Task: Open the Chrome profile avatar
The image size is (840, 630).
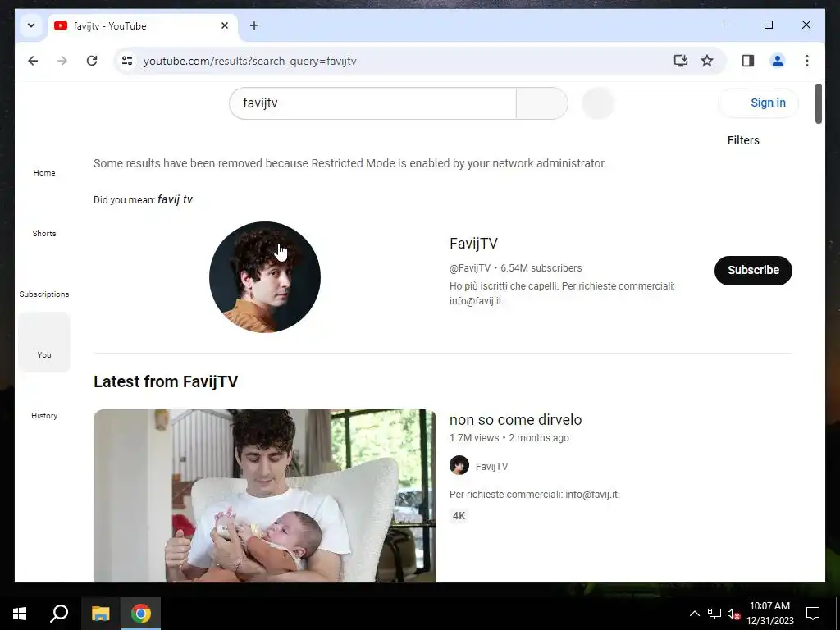Action: coord(778,61)
